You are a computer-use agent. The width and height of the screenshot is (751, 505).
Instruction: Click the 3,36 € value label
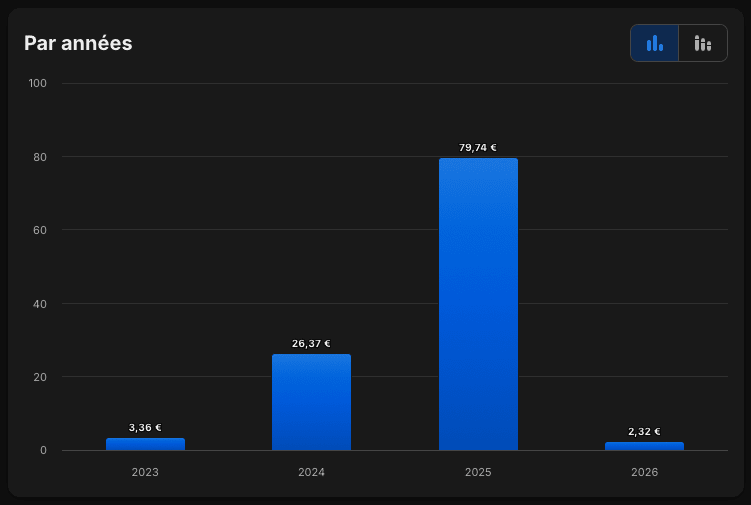click(x=145, y=427)
